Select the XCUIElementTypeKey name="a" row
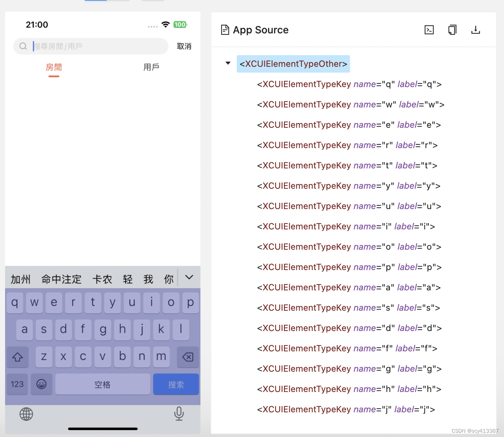 point(349,287)
